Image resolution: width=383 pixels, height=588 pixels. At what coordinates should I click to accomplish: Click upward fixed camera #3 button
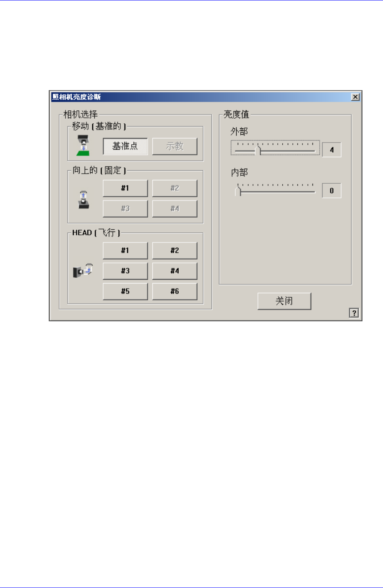tap(125, 208)
